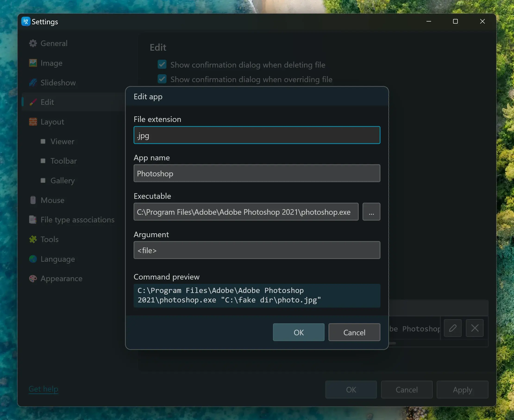This screenshot has height=420, width=514.
Task: Open File type associations settings page
Action: [77, 220]
